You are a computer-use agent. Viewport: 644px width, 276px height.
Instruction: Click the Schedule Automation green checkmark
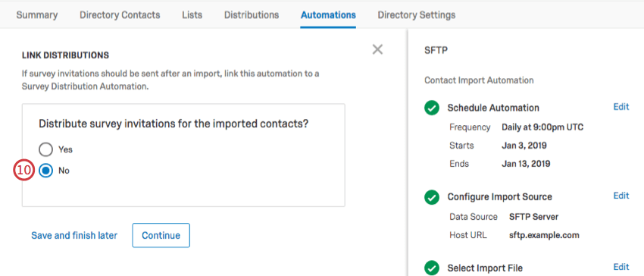click(431, 108)
